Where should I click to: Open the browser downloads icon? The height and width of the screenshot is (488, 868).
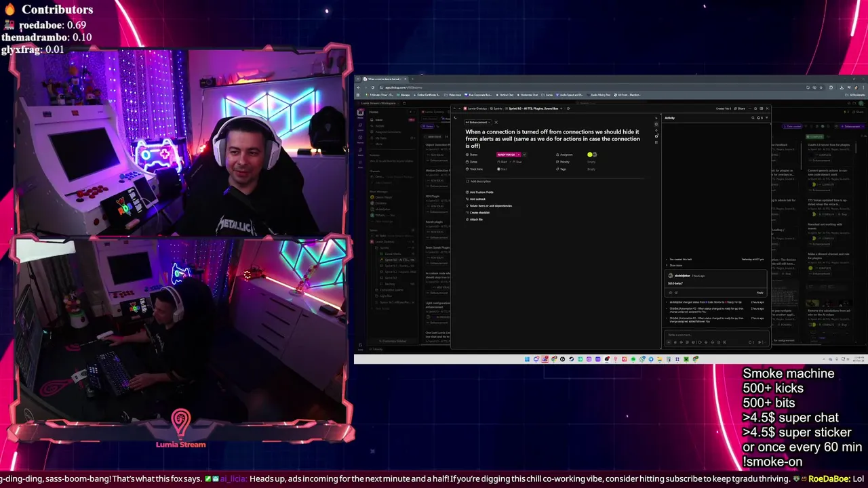842,87
